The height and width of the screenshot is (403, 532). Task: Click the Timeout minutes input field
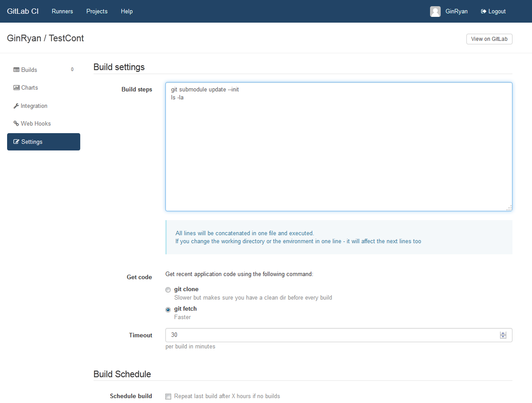click(x=339, y=335)
